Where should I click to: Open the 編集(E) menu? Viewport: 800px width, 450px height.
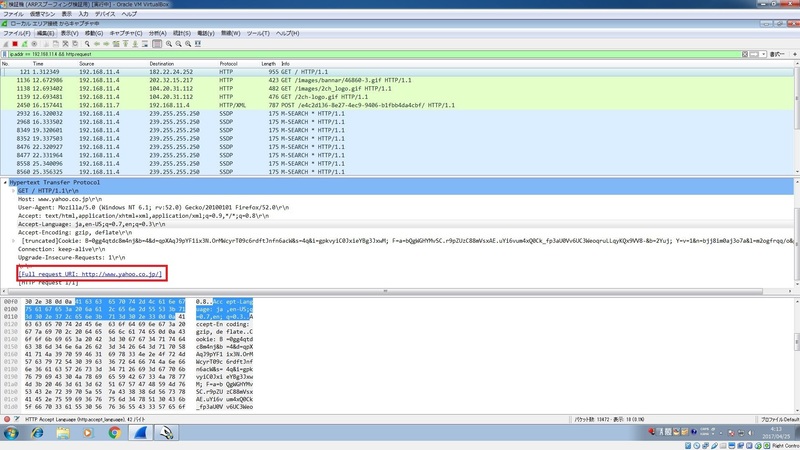pyautogui.click(x=45, y=33)
